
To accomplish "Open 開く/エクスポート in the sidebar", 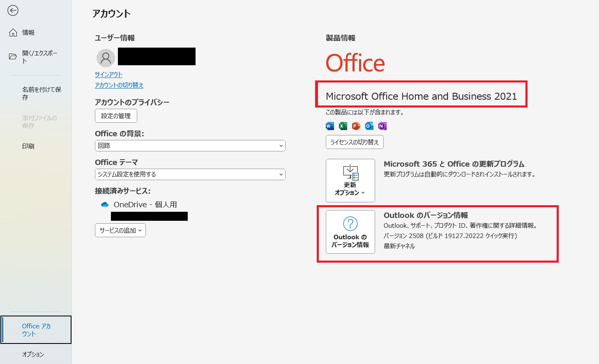I will pyautogui.click(x=39, y=57).
